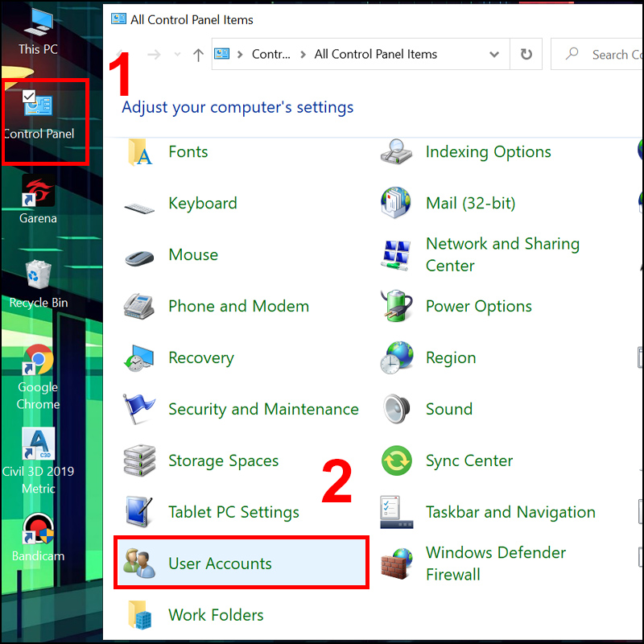Open Region settings

pos(451,357)
